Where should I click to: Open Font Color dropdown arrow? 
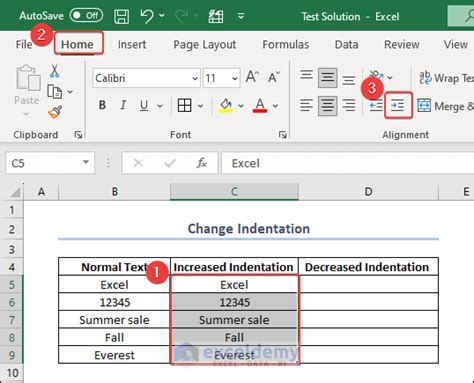275,106
